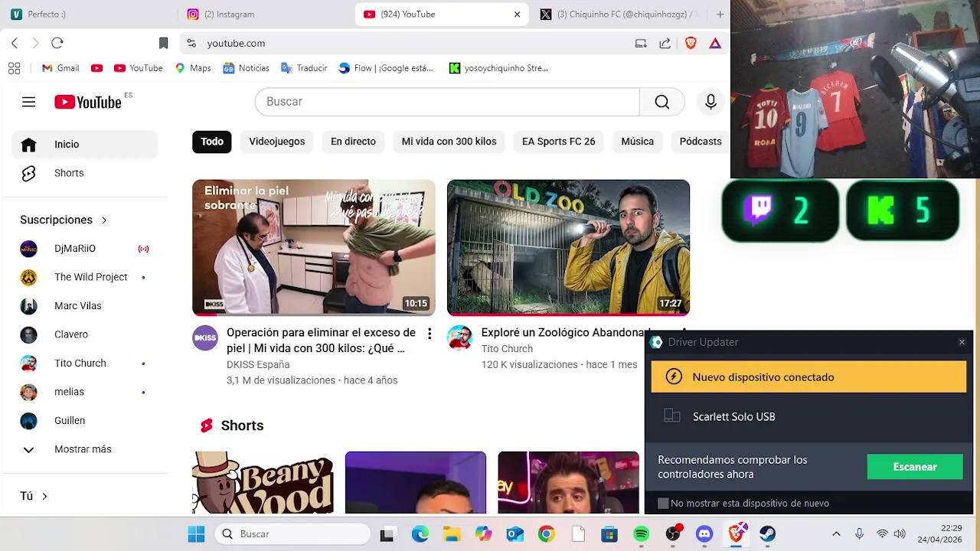The height and width of the screenshot is (551, 980).
Task: Switch to the Instagram browser tab
Action: click(264, 14)
